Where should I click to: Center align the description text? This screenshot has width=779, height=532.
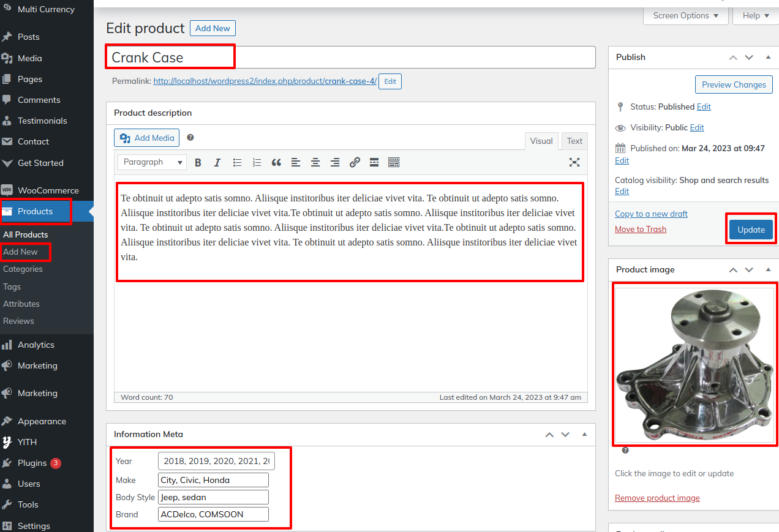(315, 162)
